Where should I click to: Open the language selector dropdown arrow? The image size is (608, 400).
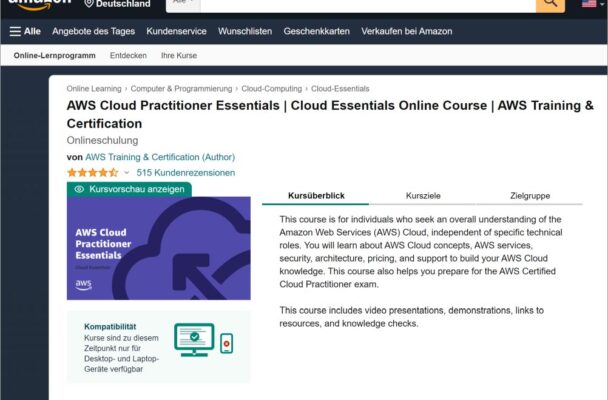point(603,5)
